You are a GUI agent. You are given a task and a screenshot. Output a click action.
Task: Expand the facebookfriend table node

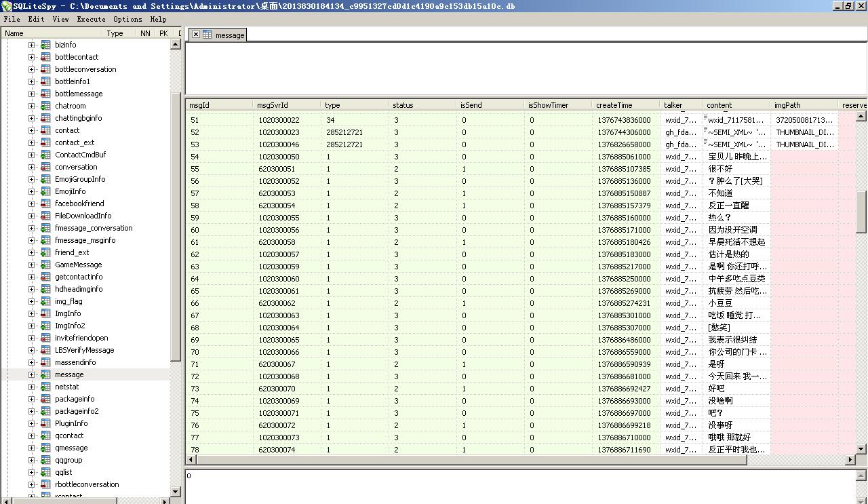pos(31,203)
